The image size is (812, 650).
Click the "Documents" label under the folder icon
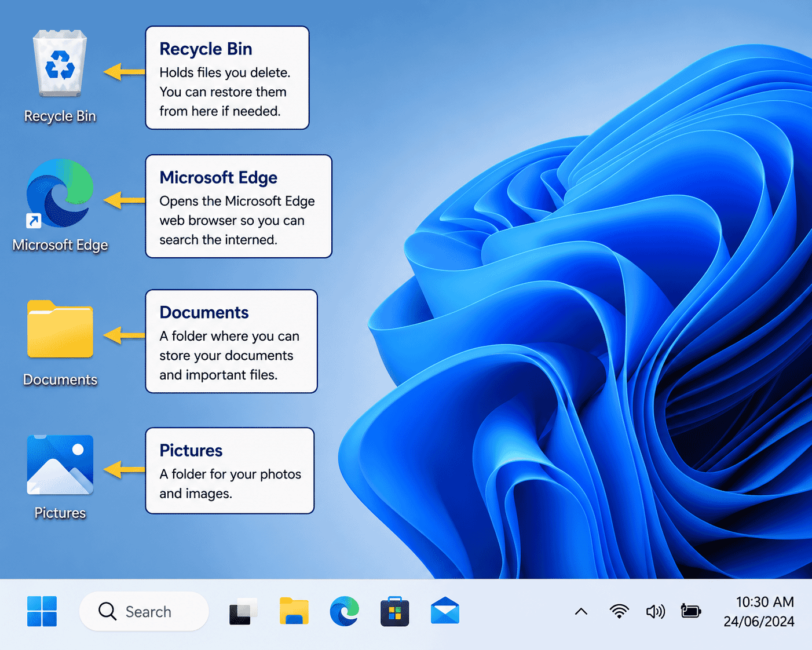60,379
